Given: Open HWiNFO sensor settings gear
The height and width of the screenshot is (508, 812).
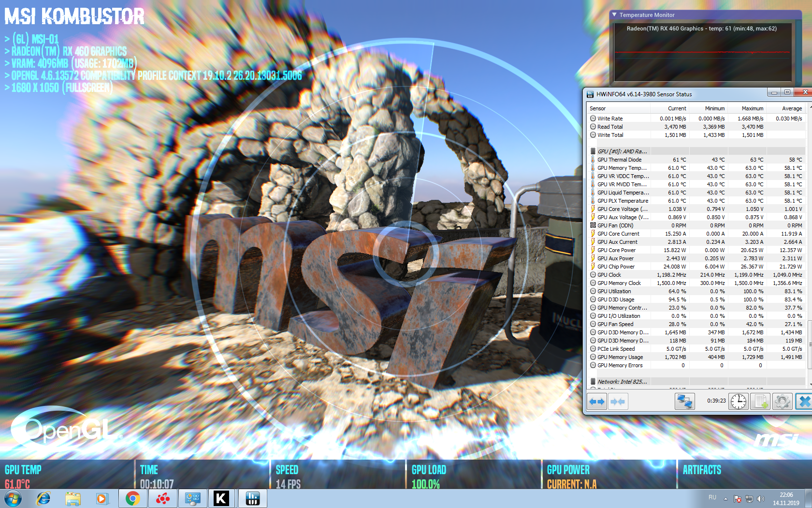Looking at the screenshot, I should [783, 402].
